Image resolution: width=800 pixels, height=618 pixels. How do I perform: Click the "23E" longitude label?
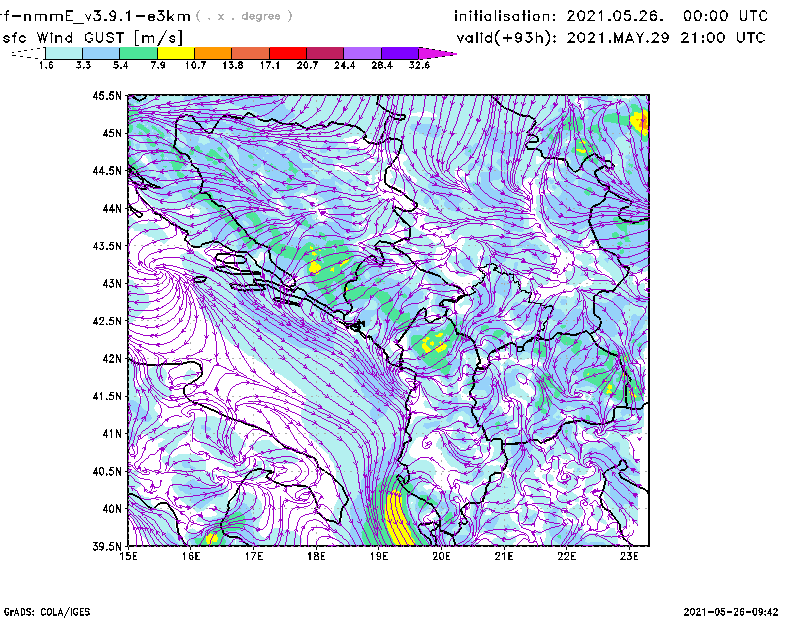coord(629,556)
